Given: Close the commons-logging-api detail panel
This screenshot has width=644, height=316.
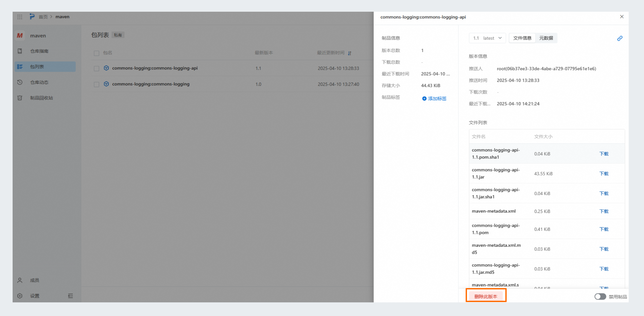Looking at the screenshot, I should click(622, 16).
